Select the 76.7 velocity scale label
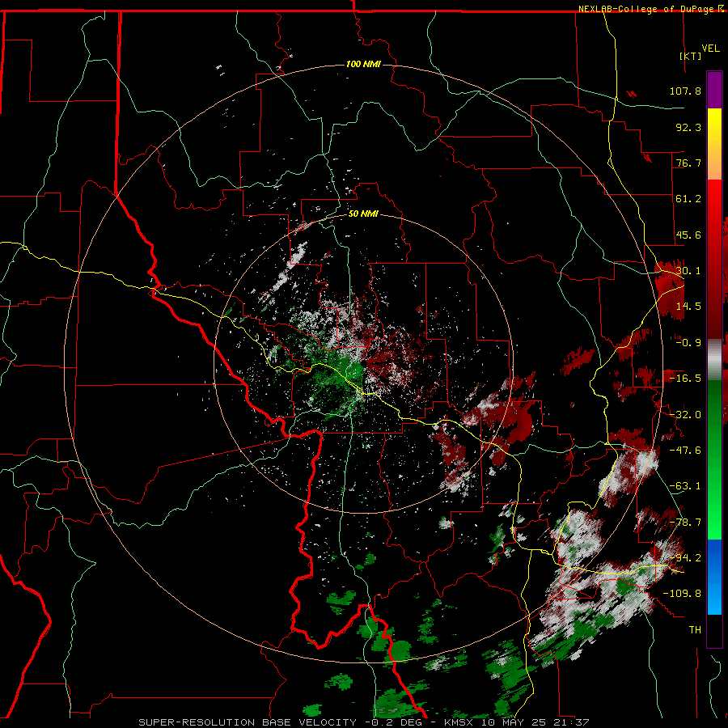728x728 pixels. pos(688,163)
